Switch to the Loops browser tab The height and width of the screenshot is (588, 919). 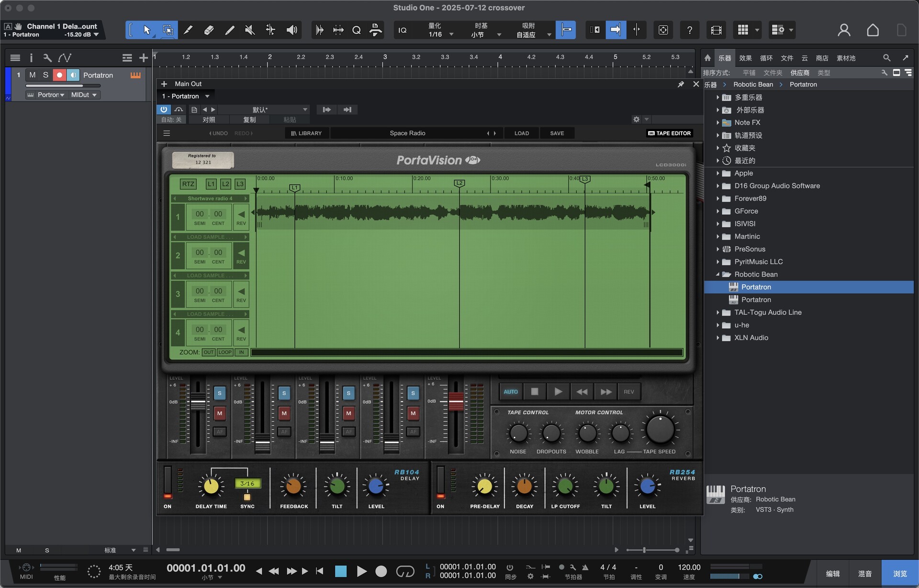click(x=766, y=58)
